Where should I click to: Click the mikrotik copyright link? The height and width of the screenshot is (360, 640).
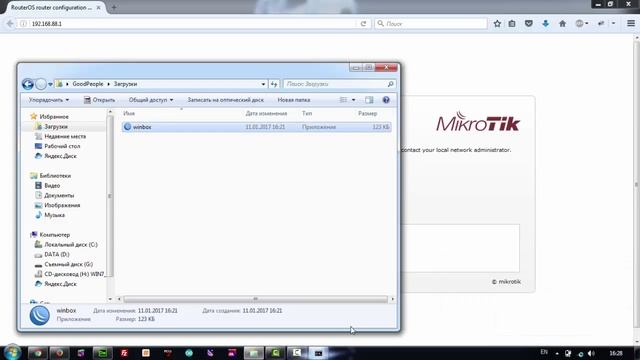[506, 282]
